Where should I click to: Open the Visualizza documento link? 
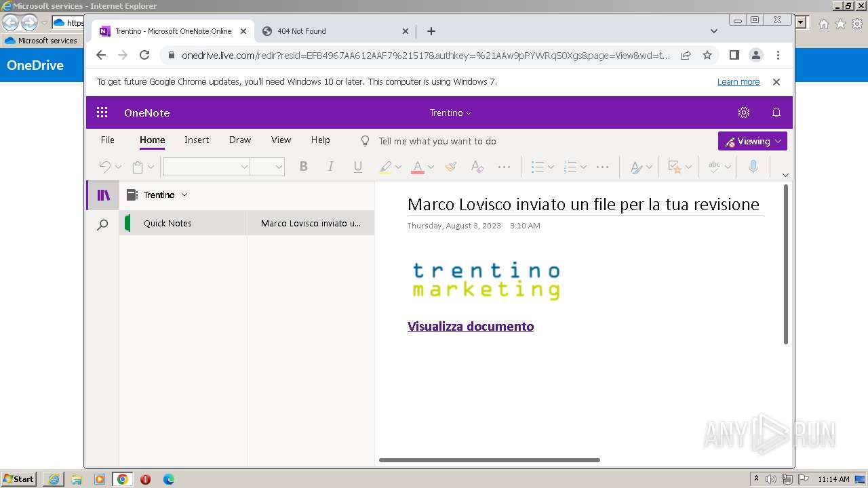471,326
